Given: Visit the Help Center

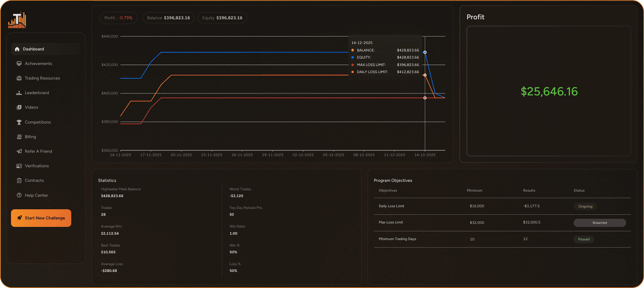Looking at the screenshot, I should (x=36, y=195).
